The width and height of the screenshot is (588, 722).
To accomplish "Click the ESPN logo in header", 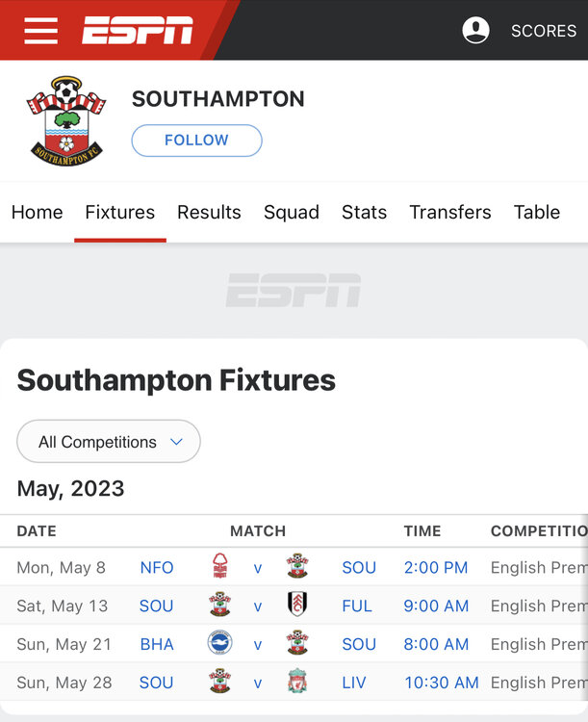I will [138, 31].
